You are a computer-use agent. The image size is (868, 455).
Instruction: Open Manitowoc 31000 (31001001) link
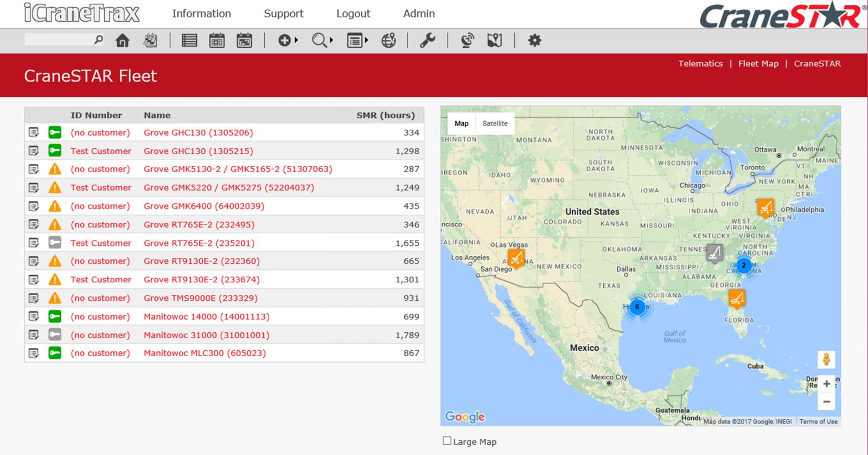point(207,335)
